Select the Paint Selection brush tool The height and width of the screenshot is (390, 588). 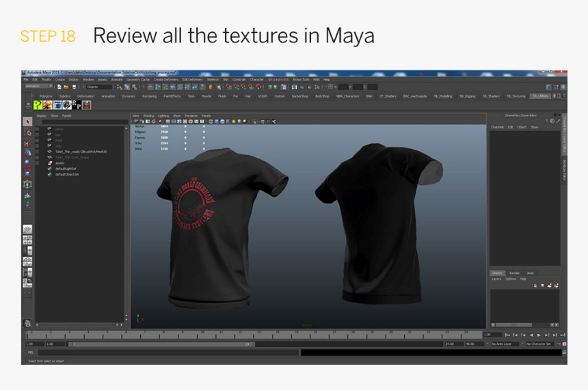point(27,143)
